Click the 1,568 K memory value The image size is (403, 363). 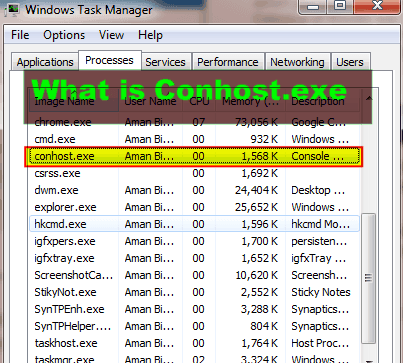[260, 156]
